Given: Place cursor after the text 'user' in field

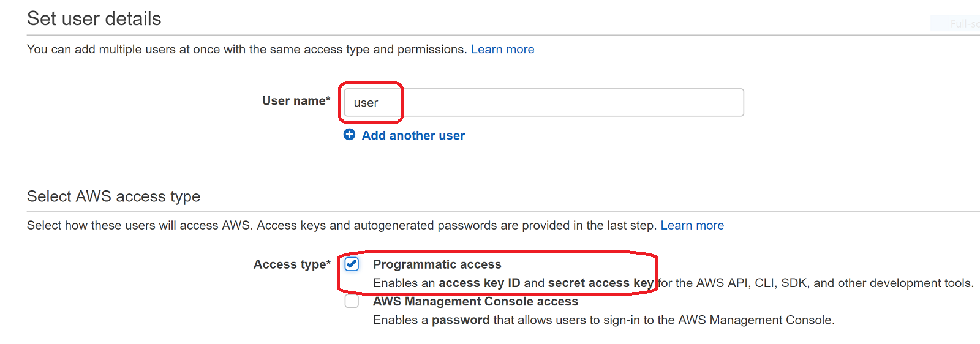Looking at the screenshot, I should pyautogui.click(x=380, y=103).
